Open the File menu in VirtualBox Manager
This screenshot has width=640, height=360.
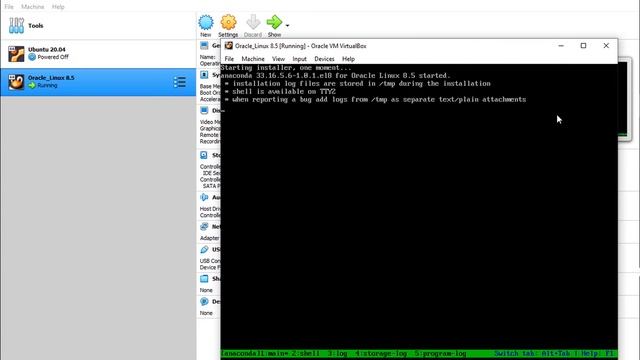click(9, 7)
